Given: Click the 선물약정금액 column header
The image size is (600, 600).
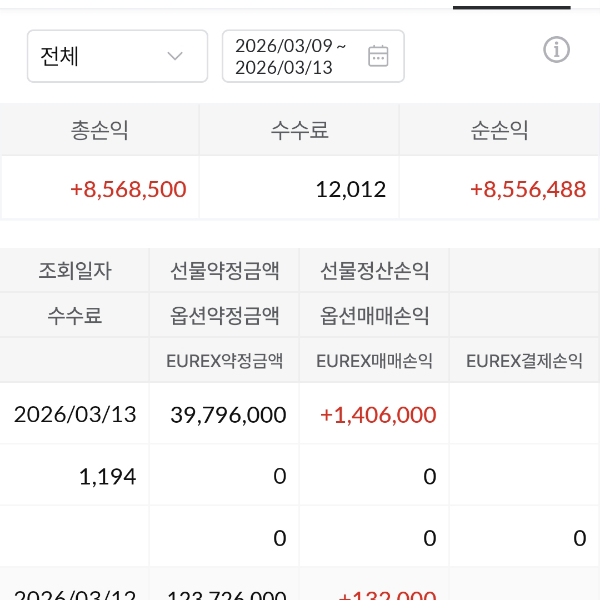Looking at the screenshot, I should tap(225, 270).
